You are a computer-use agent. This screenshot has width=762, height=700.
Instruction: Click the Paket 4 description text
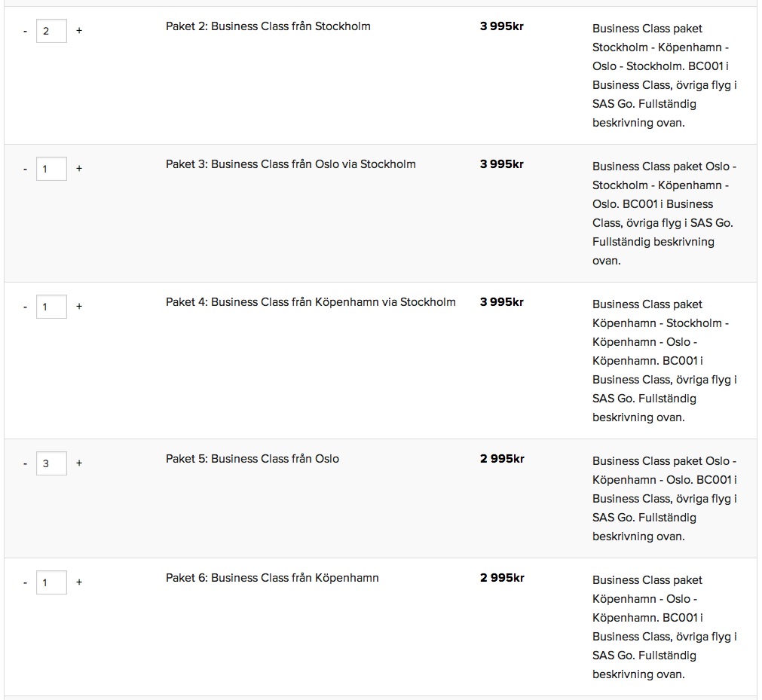663,360
